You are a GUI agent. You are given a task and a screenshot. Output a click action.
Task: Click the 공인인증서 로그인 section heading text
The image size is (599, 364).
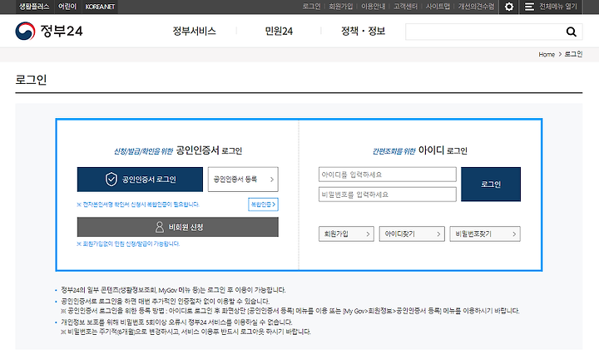[x=209, y=150]
